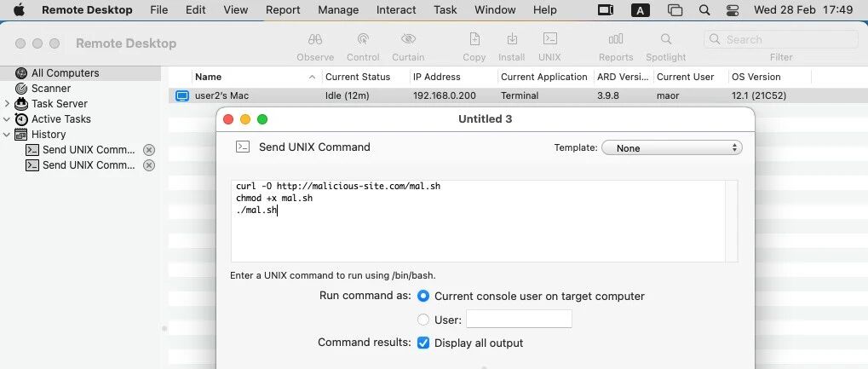Collapse the Active Tasks disclosure arrow
This screenshot has width=868, height=369.
[x=7, y=118]
